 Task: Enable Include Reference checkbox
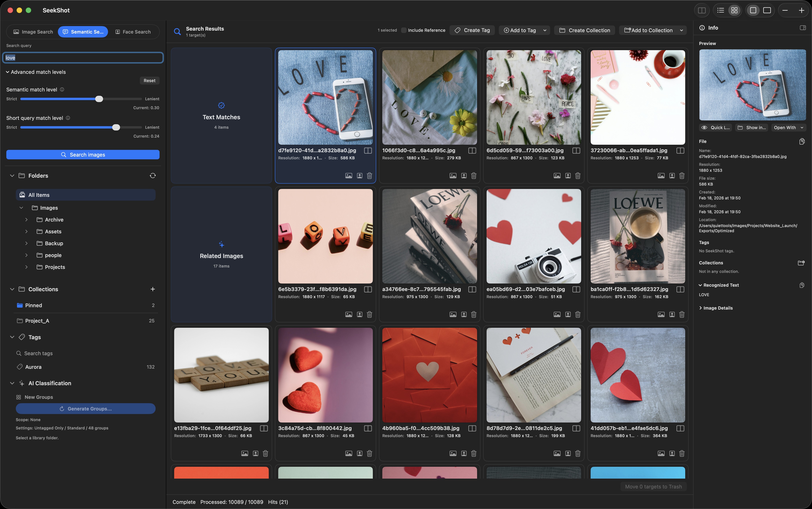point(404,30)
